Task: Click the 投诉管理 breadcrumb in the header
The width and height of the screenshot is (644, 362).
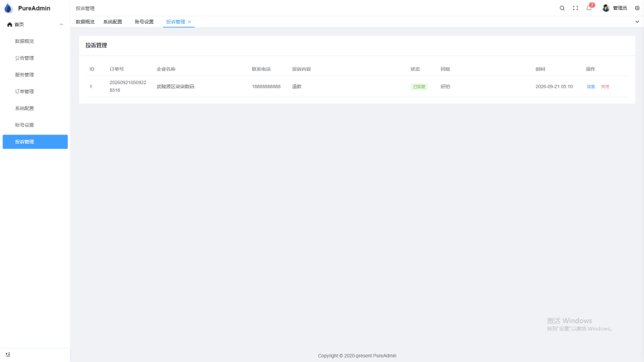Action: point(85,8)
